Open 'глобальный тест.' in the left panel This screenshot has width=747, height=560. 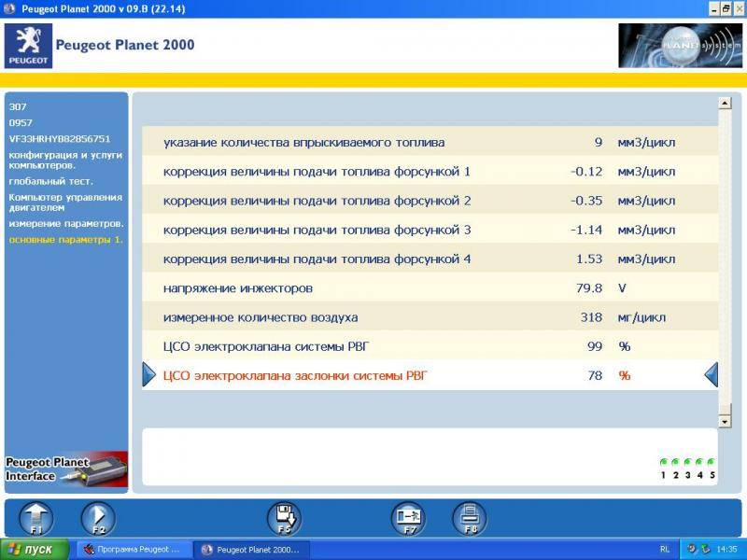50,181
